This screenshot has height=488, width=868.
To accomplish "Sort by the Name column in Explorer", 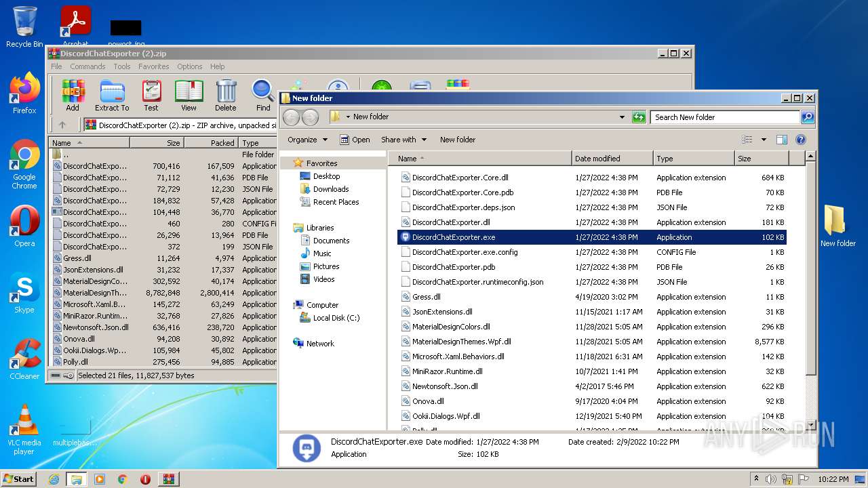I will tap(480, 159).
